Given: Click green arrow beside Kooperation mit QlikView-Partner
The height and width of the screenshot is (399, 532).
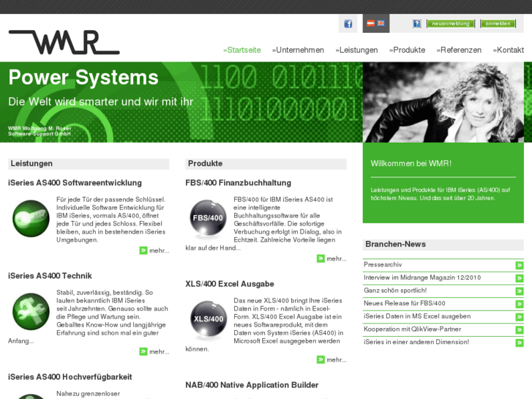Looking at the screenshot, I should click(520, 329).
